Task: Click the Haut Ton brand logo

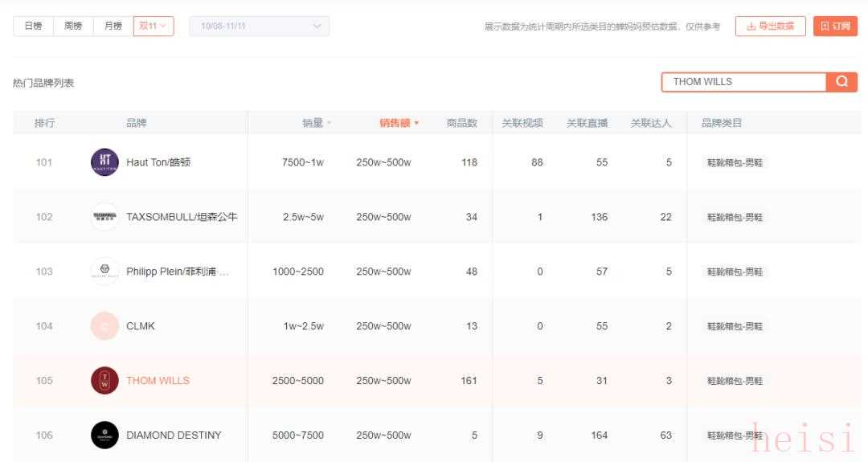Action: pyautogui.click(x=104, y=162)
